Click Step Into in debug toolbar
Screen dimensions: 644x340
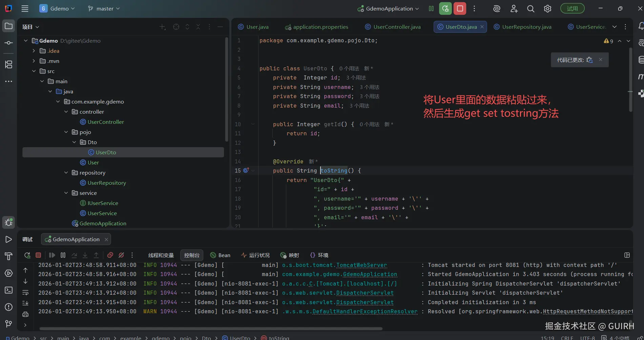(x=85, y=255)
